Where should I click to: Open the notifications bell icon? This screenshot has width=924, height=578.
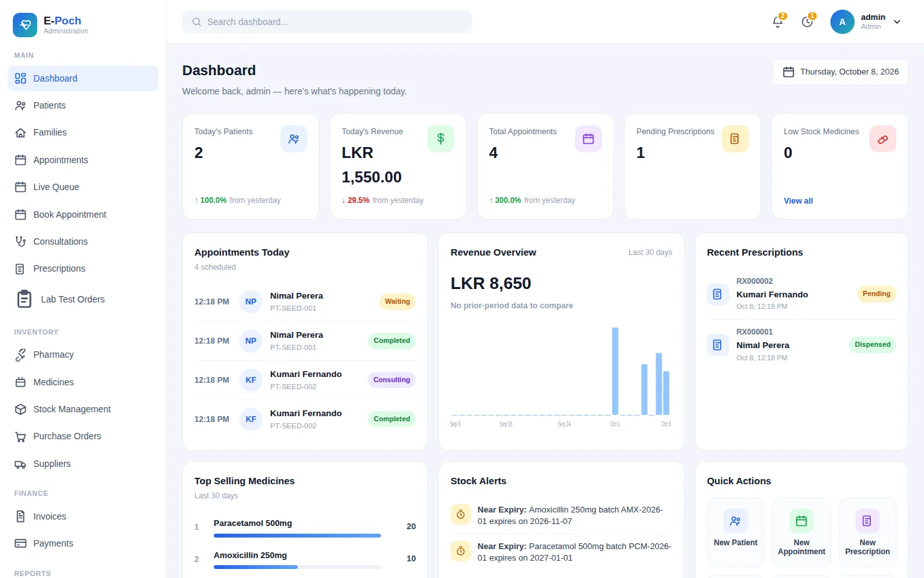point(778,22)
